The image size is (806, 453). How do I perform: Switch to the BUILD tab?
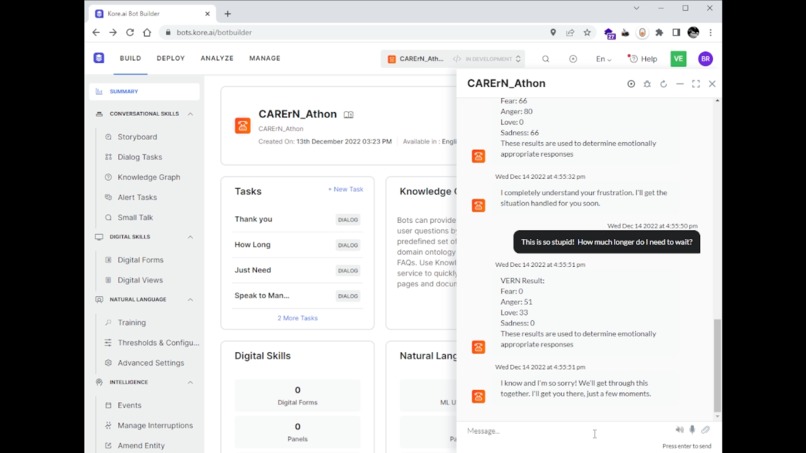[130, 59]
